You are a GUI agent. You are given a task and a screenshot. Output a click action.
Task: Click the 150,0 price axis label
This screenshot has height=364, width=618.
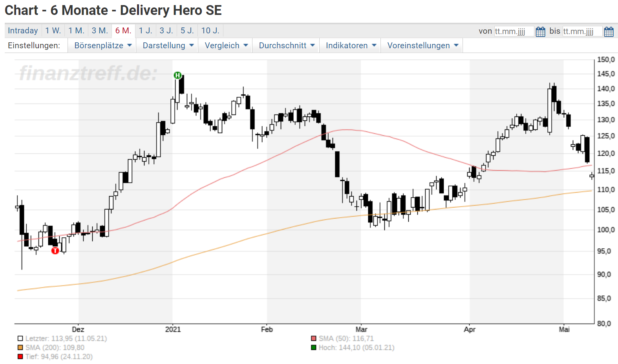point(606,60)
